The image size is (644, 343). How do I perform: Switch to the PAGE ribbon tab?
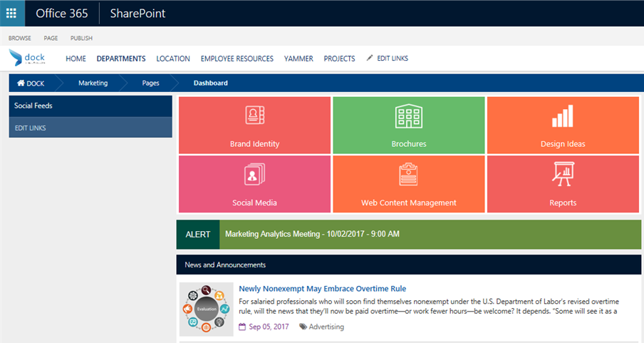click(51, 38)
